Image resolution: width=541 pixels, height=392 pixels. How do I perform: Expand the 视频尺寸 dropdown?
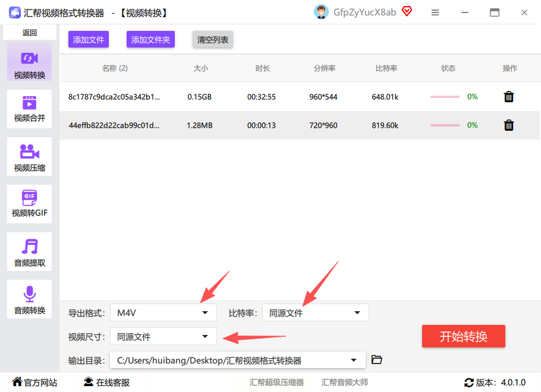pos(163,337)
